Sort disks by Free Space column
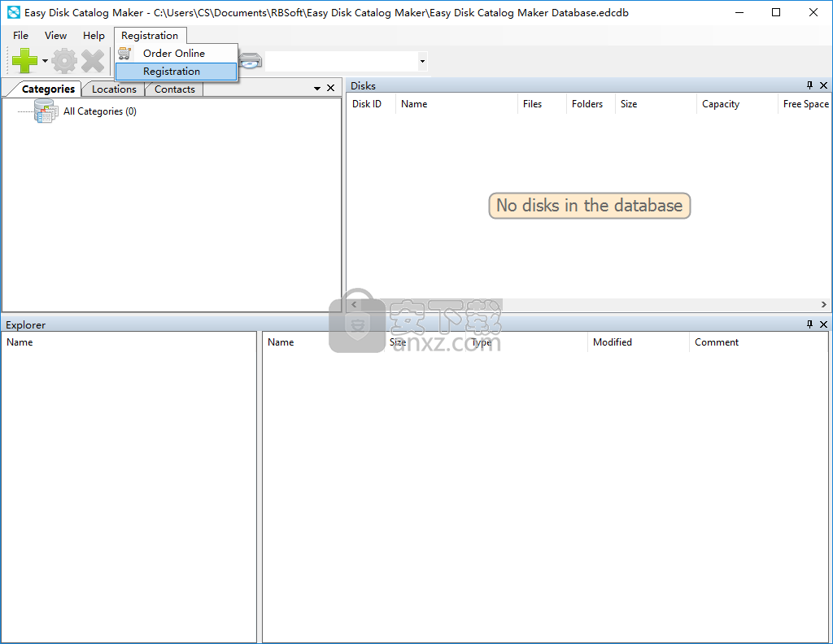This screenshot has height=644, width=833. 805,104
